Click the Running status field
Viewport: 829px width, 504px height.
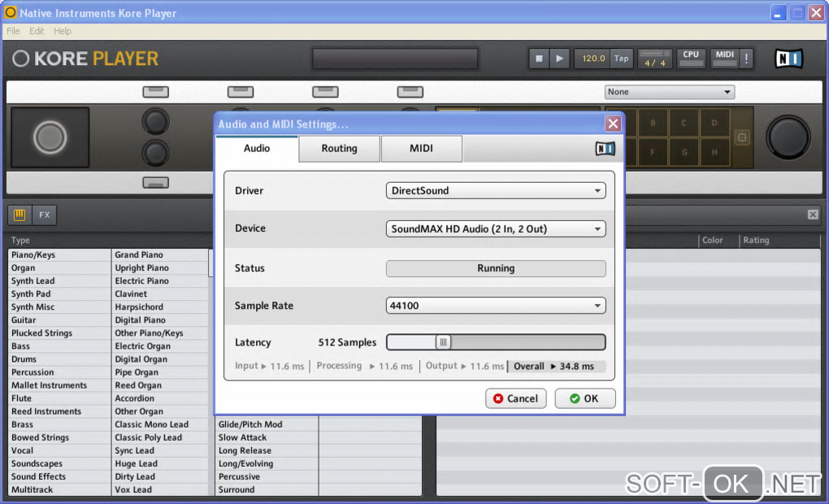click(x=496, y=268)
